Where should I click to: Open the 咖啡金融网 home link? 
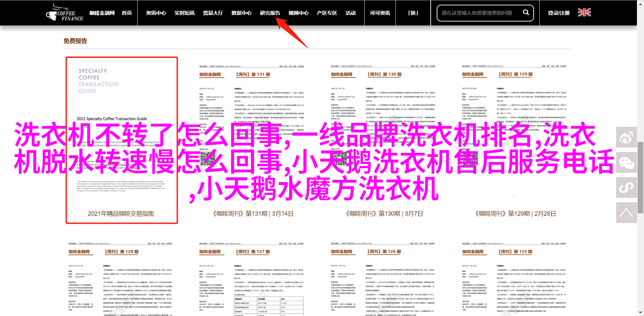[102, 13]
